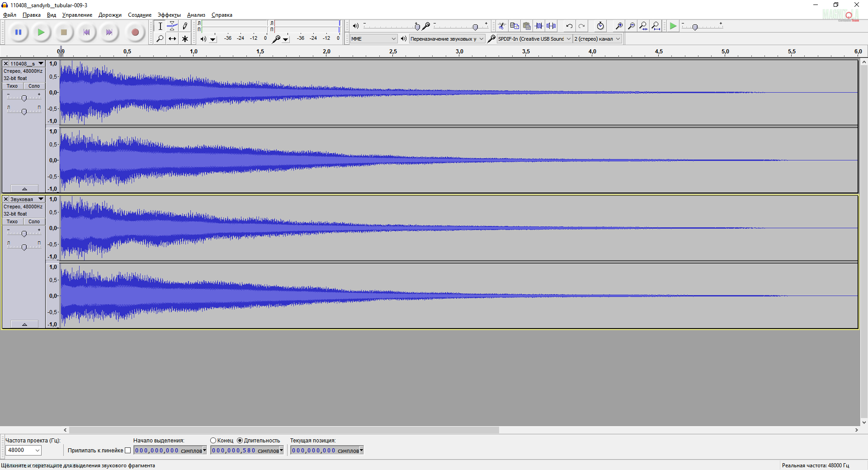
Task: Click Тихо on the second track
Action: point(12,221)
